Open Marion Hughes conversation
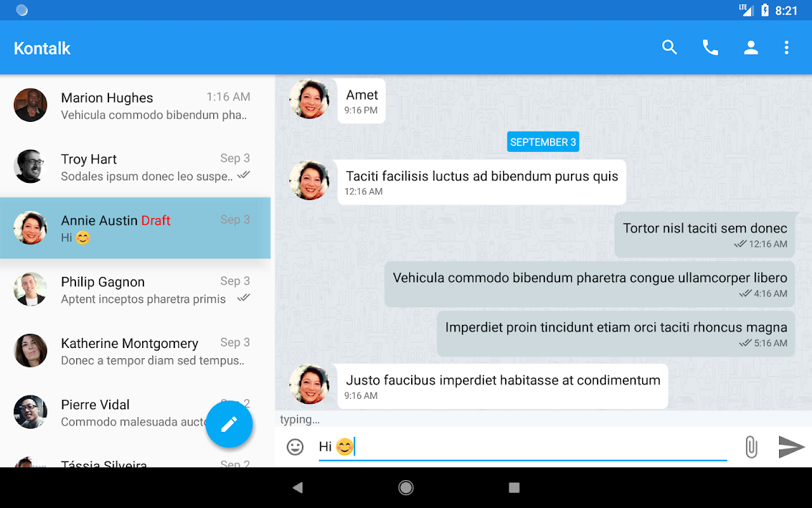This screenshot has width=812, height=508. [135, 105]
